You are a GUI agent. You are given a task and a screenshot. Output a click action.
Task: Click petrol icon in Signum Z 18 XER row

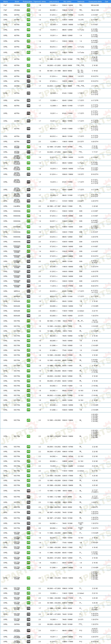click(29, 306)
